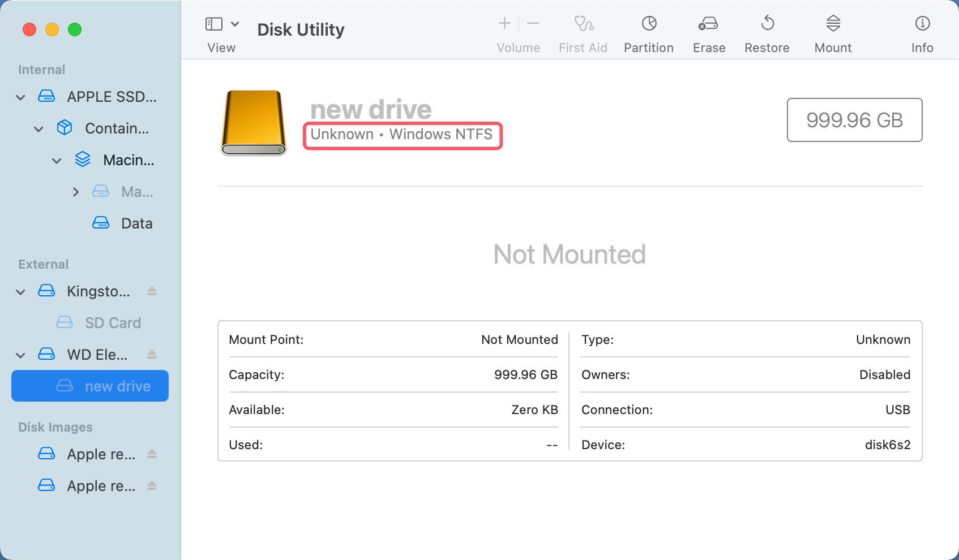Collapse the Container disk entry

[x=38, y=128]
